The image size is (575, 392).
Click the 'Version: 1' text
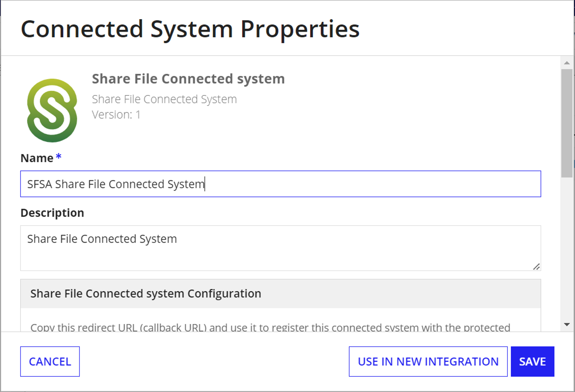(116, 115)
